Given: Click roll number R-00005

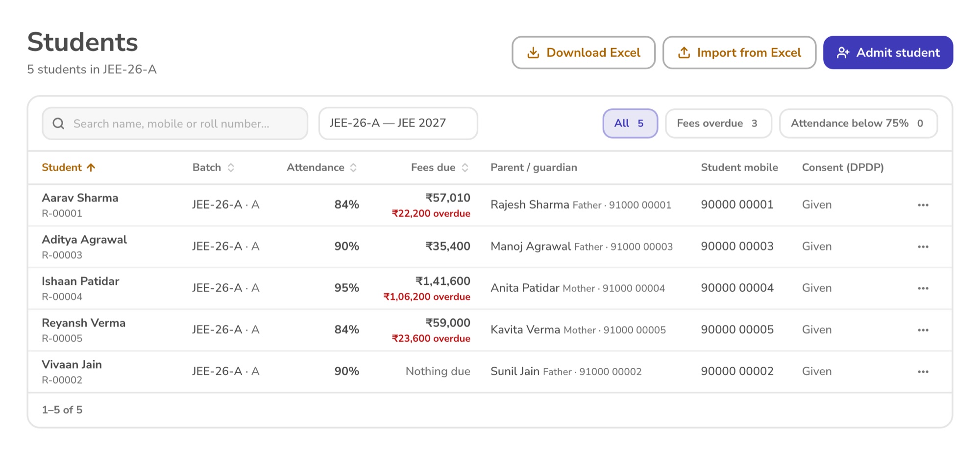Looking at the screenshot, I should 62,338.
